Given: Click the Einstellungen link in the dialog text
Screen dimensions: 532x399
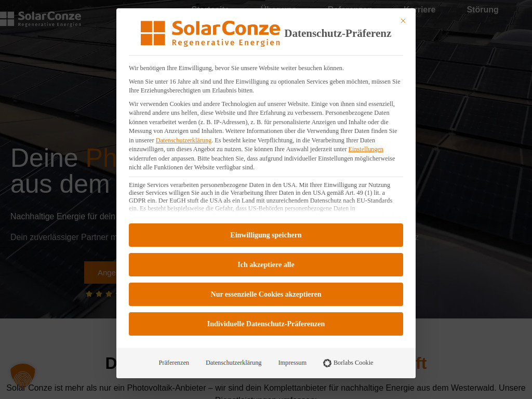Looking at the screenshot, I should click(366, 149).
